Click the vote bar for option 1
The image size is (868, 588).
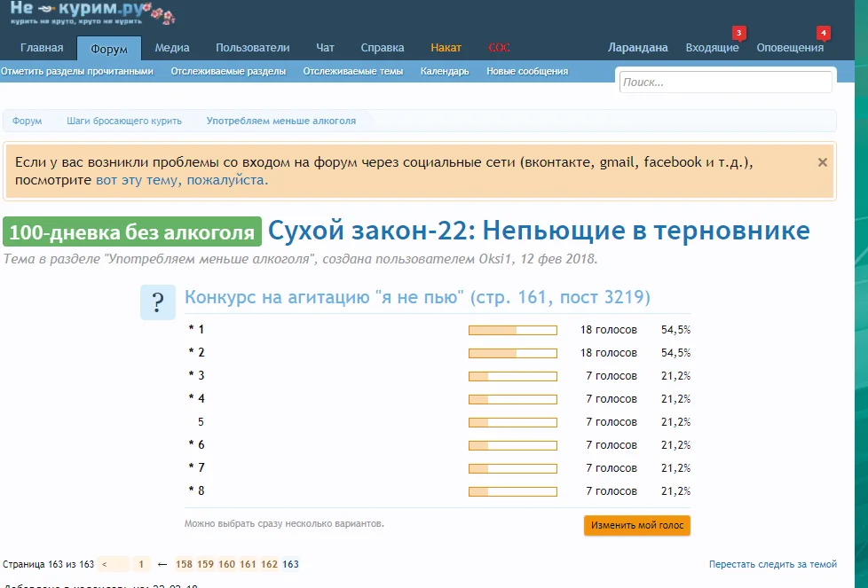(512, 330)
